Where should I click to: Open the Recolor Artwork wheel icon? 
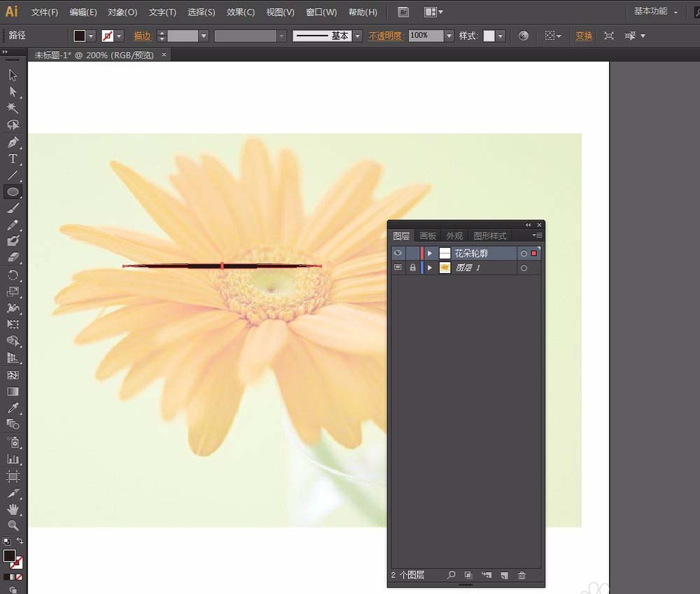click(x=523, y=36)
